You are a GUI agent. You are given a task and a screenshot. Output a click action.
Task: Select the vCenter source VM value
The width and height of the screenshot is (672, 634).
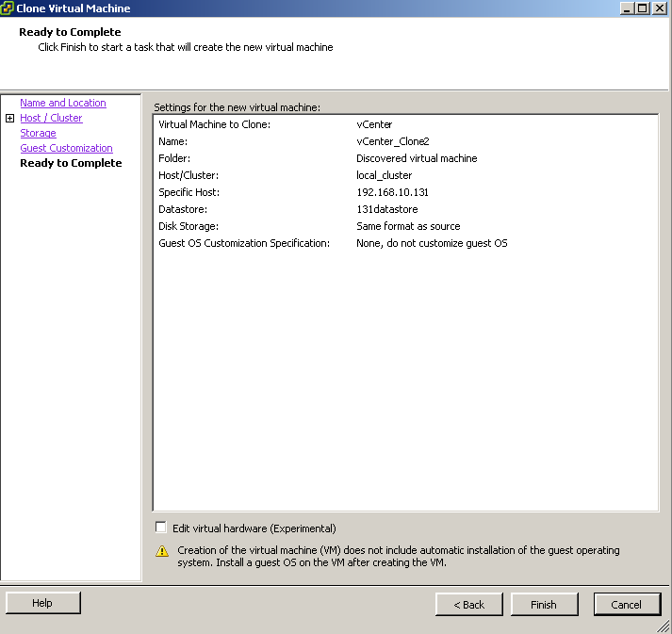tap(374, 124)
